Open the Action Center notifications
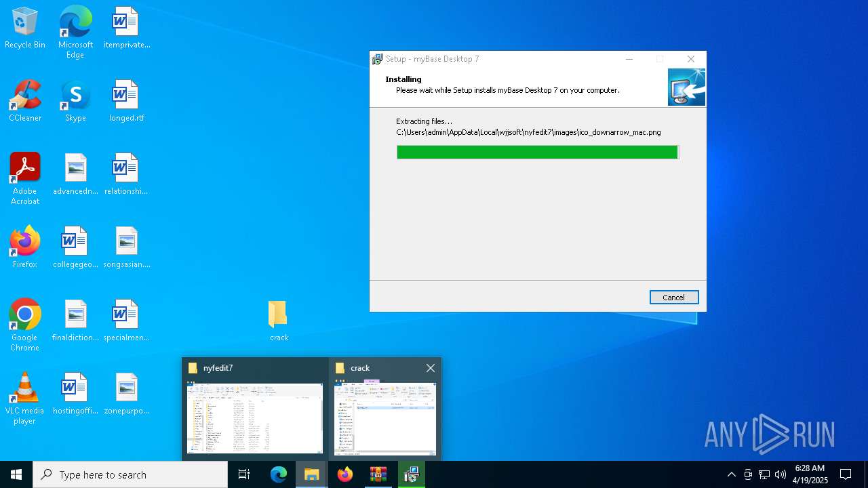868x488 pixels. [846, 474]
